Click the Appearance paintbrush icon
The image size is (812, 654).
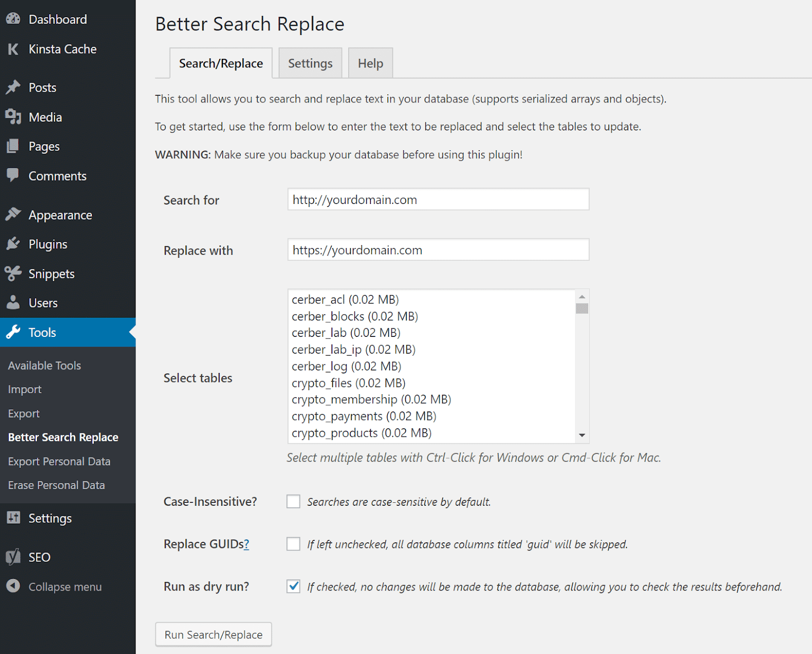click(14, 214)
